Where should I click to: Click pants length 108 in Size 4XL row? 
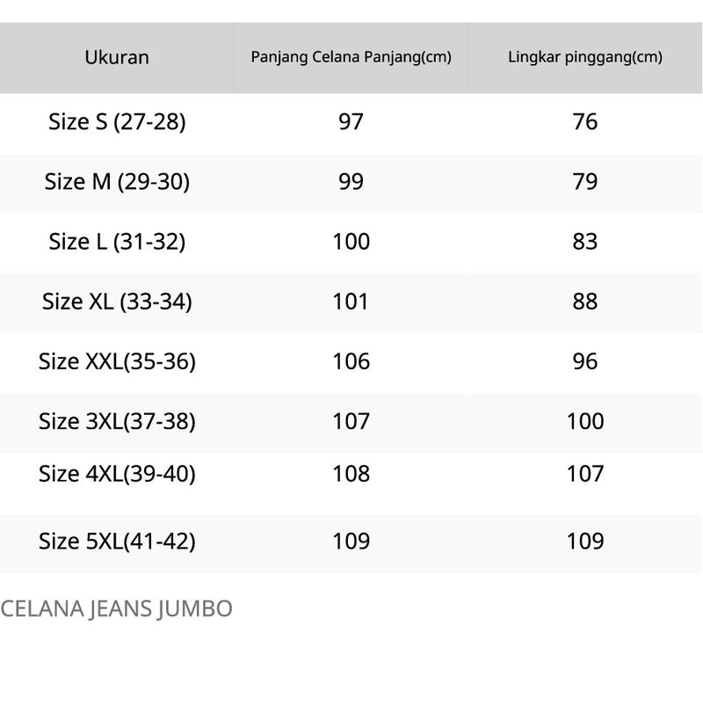(x=351, y=474)
